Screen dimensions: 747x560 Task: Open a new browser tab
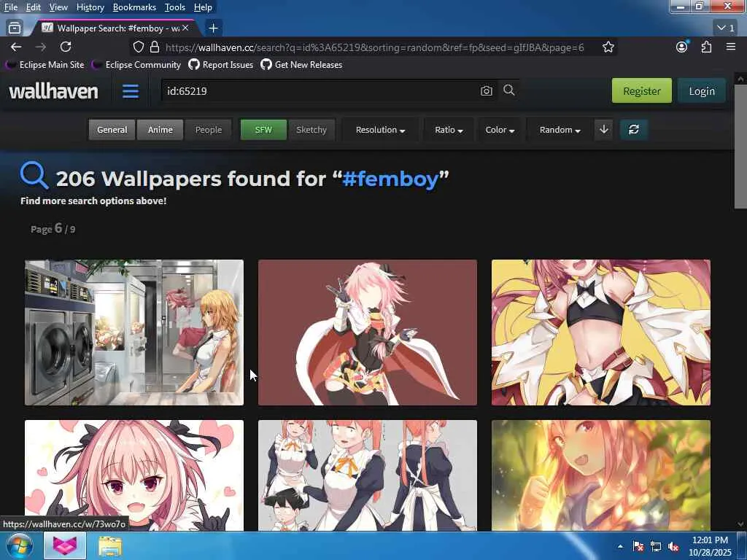(214, 28)
